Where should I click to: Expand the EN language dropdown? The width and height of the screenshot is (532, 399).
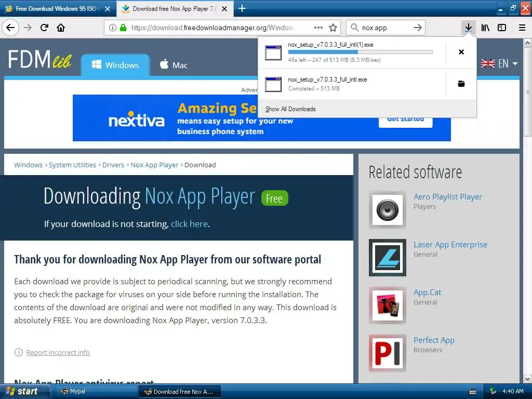(x=499, y=63)
